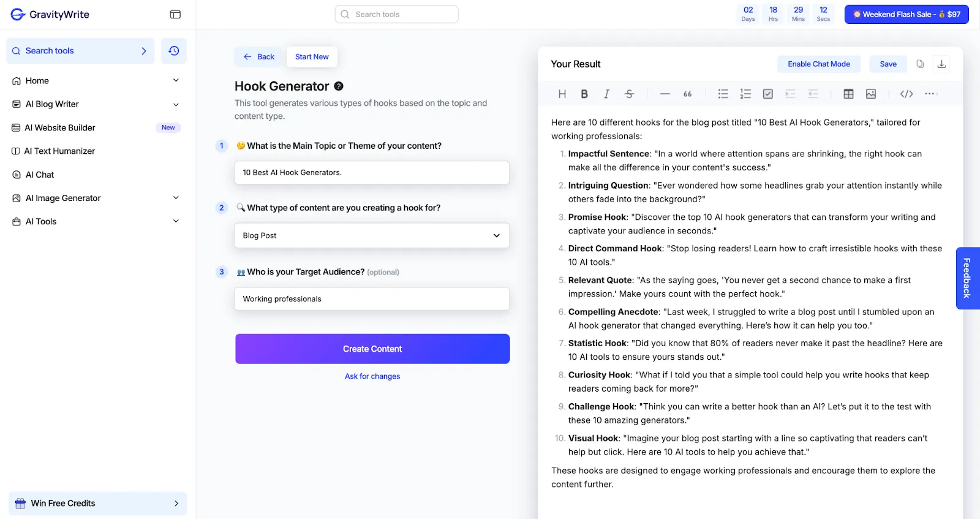Expand the AI Image Generator section
This screenshot has height=519, width=980.
coord(176,198)
